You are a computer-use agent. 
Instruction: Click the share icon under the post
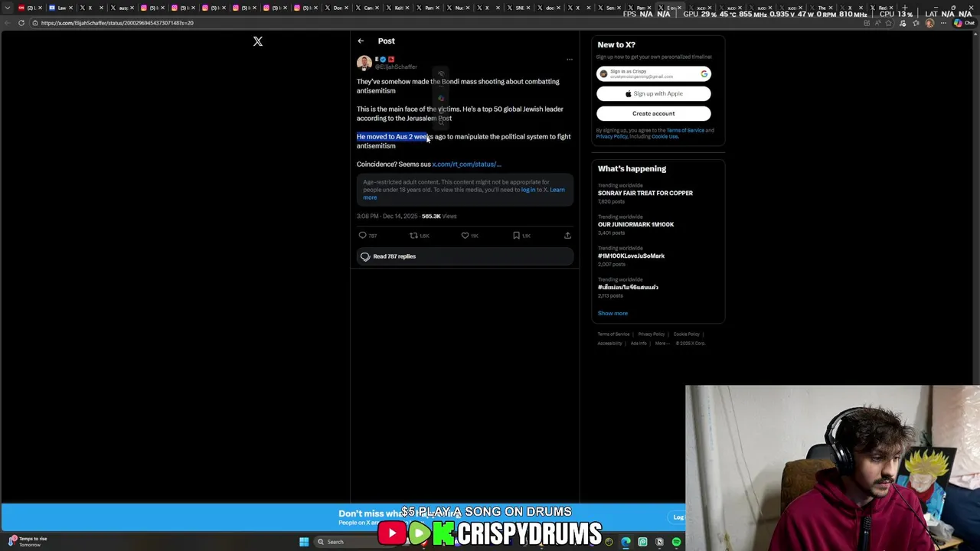coord(567,236)
